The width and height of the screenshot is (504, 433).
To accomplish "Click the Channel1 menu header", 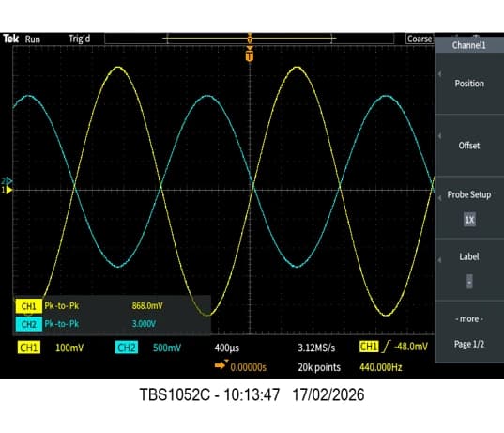I will point(469,45).
